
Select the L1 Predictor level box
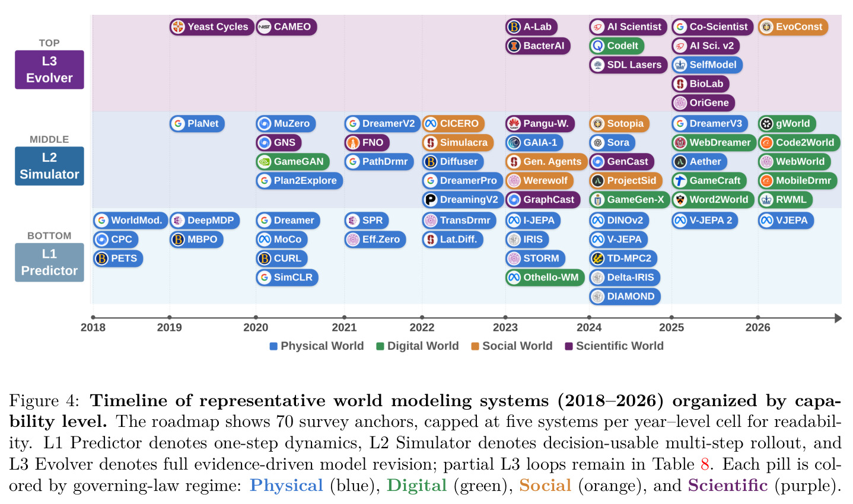click(49, 262)
